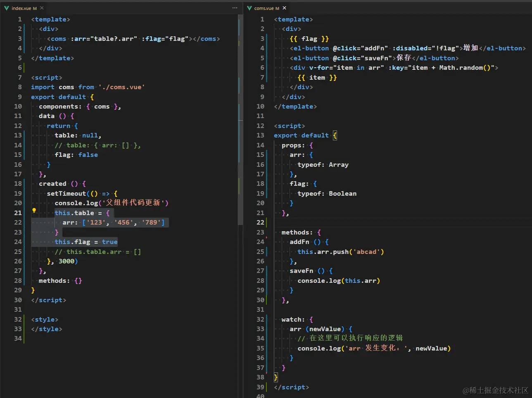532x398 pixels.
Task: Click 'typeof: Boolean' in coms.vue
Action: coord(327,194)
